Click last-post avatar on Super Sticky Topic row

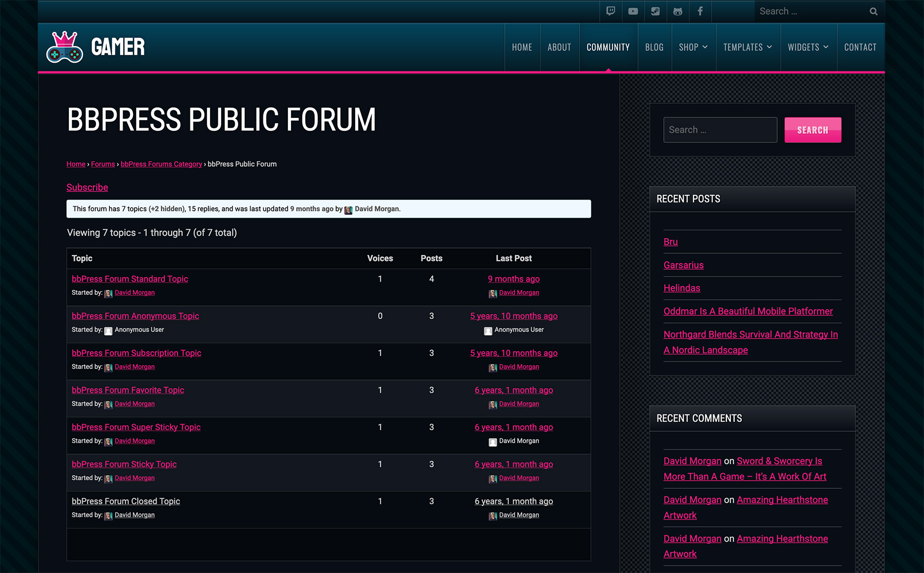click(493, 442)
